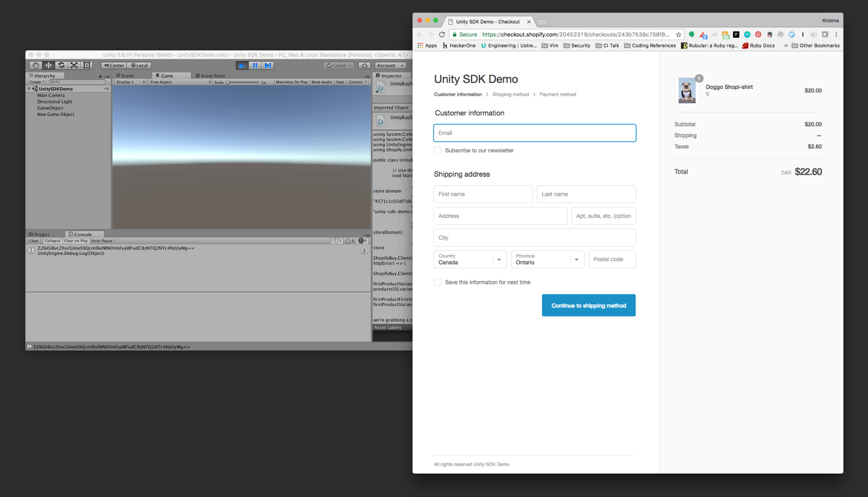Viewport: 868px width, 497px height.
Task: Switch to the Scene tab
Action: (125, 75)
